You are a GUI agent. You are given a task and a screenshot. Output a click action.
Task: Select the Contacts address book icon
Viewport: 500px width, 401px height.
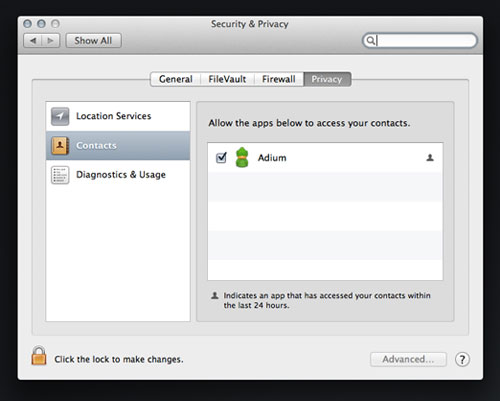(x=60, y=146)
